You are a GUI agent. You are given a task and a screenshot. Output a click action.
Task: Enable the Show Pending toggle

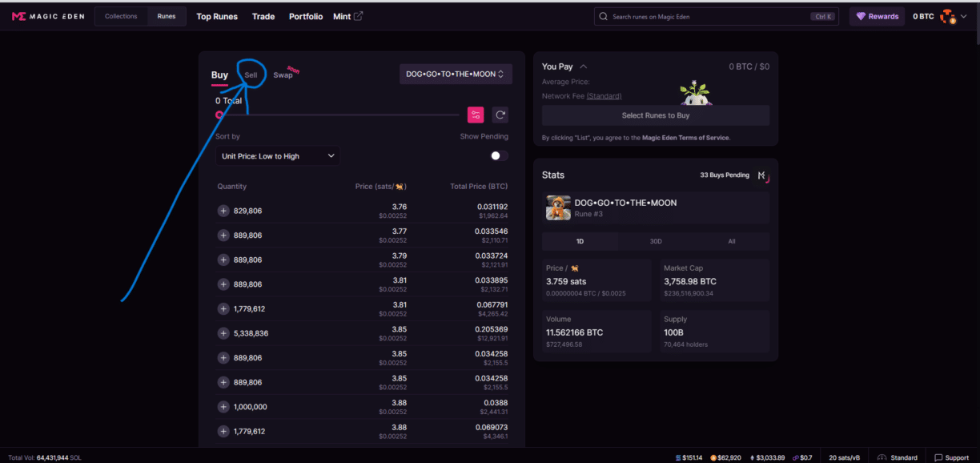[498, 155]
